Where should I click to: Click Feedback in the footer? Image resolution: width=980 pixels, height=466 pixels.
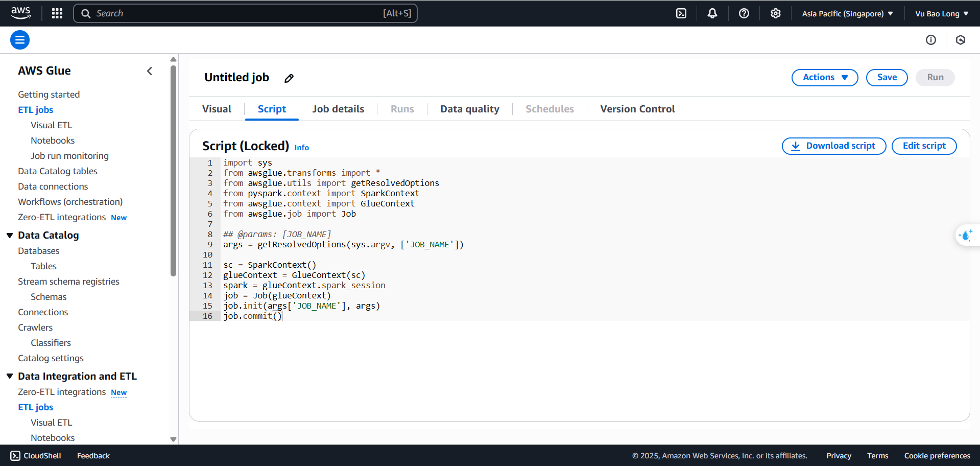93,456
